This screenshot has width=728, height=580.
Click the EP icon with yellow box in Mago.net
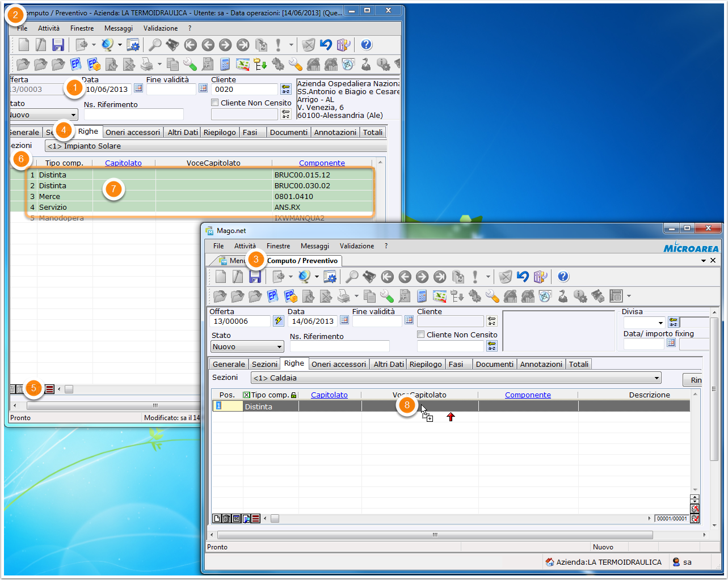pyautogui.click(x=291, y=295)
